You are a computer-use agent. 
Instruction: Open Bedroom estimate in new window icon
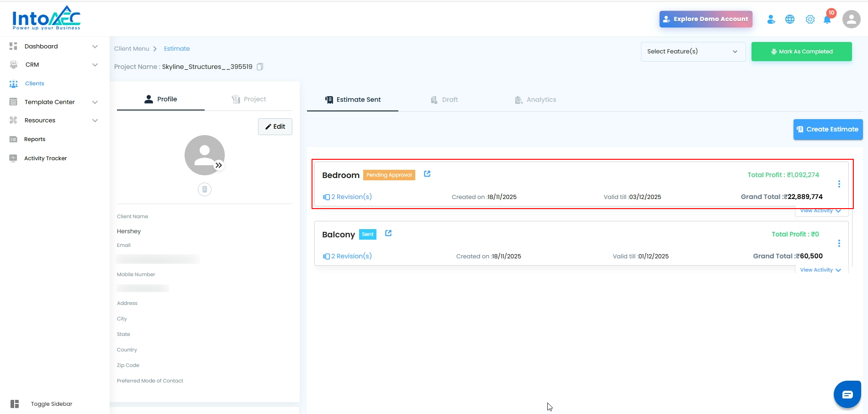(427, 174)
